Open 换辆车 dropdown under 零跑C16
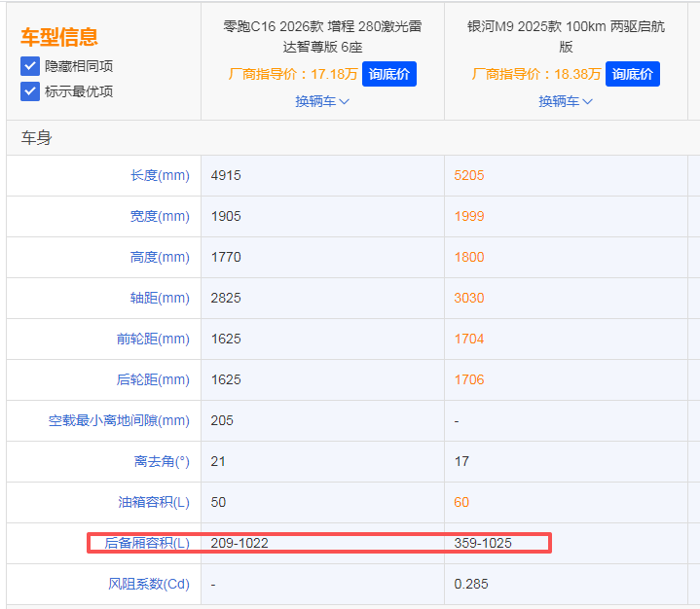Viewport: 700px width, 609px height. 322,101
